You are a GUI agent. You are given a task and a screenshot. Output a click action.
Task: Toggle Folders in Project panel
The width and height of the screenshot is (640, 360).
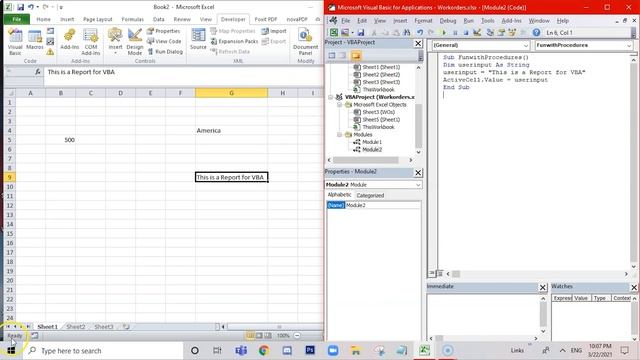click(356, 56)
